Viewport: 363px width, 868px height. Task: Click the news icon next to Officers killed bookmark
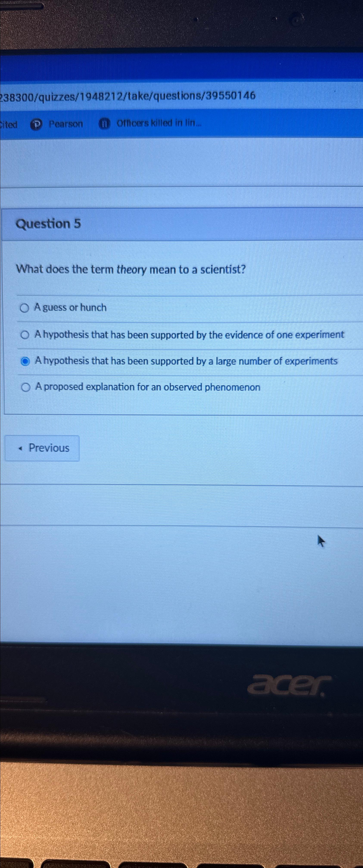coord(104,124)
